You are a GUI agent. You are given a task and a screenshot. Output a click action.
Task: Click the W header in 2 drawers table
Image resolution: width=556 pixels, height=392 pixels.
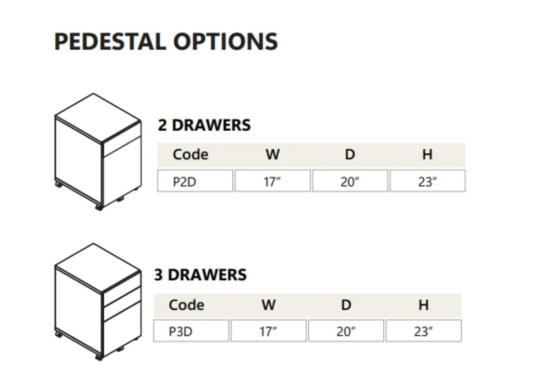pos(273,155)
